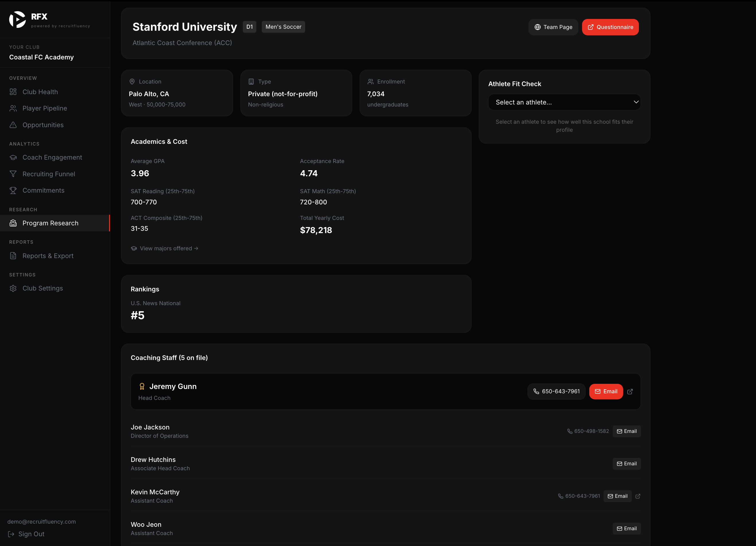The height and width of the screenshot is (546, 756).
Task: Click the graduation cap icon by majors
Action: tap(134, 248)
